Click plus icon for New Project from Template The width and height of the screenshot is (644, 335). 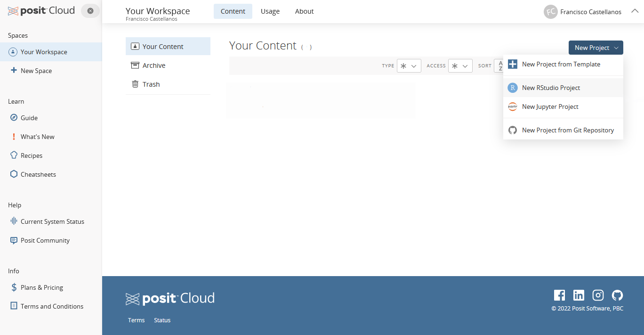point(513,64)
